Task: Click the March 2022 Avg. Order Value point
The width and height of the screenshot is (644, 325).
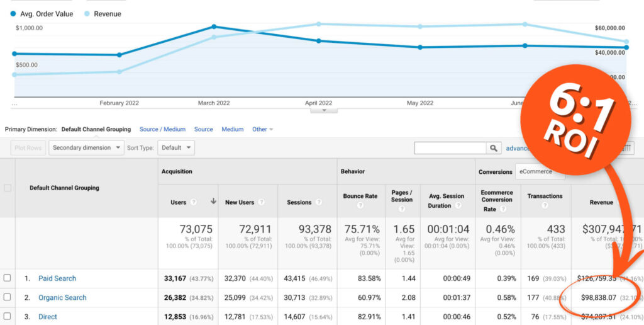Action: point(214,26)
